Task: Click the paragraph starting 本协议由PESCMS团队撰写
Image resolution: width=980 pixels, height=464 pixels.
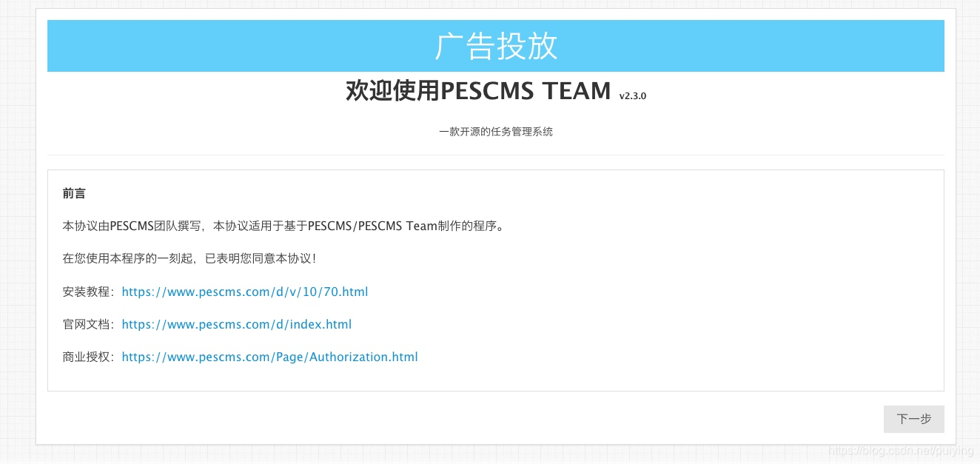Action: click(x=285, y=226)
